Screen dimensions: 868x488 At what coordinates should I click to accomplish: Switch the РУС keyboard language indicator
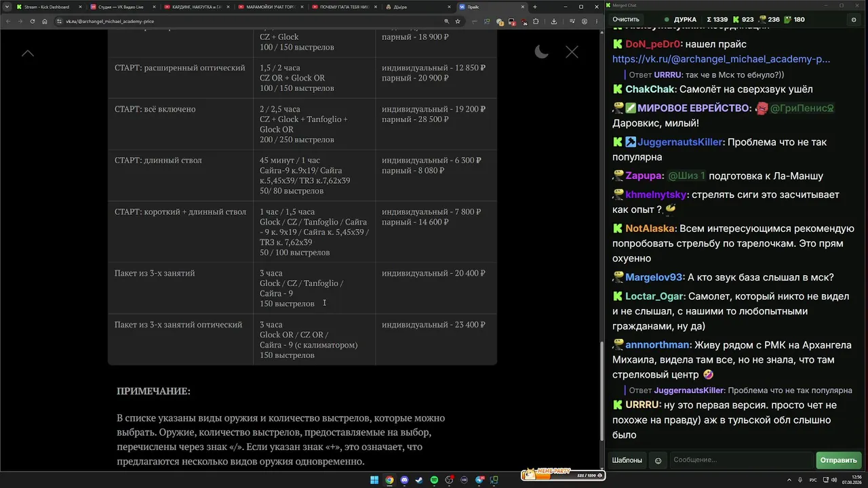[x=813, y=480]
